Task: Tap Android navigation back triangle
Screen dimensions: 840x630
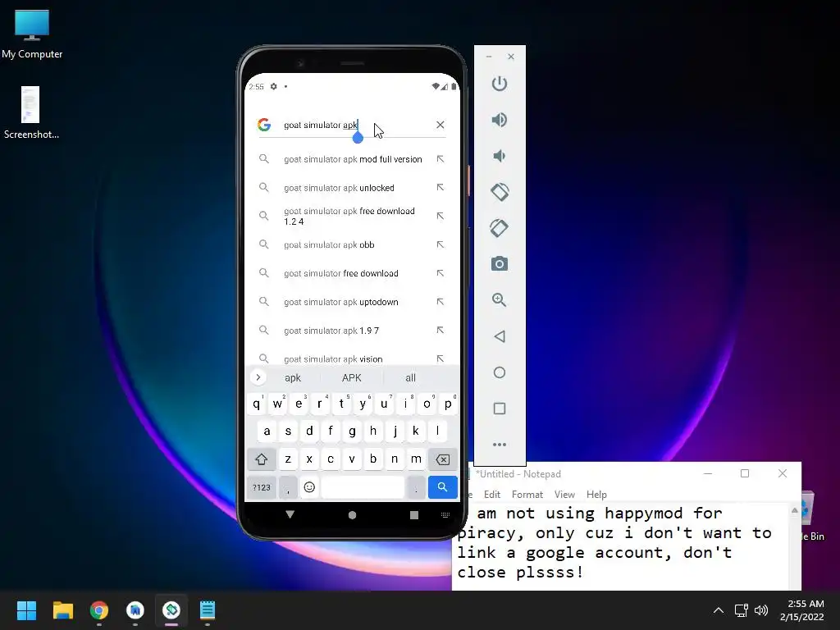Action: pos(290,515)
